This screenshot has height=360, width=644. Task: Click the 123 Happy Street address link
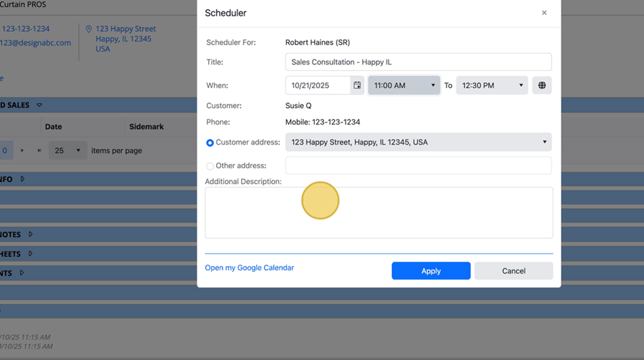coord(126,39)
